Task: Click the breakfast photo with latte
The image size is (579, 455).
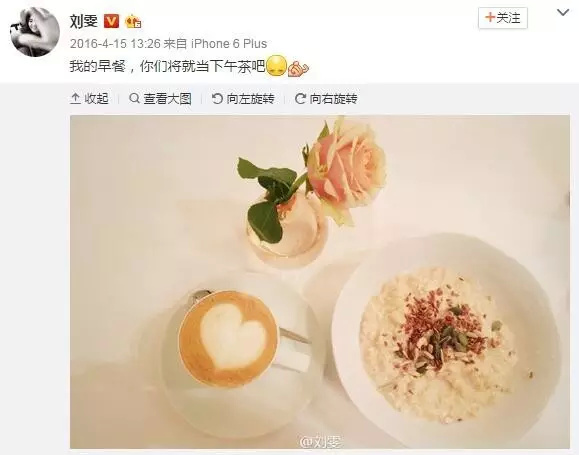Action: pyautogui.click(x=320, y=282)
